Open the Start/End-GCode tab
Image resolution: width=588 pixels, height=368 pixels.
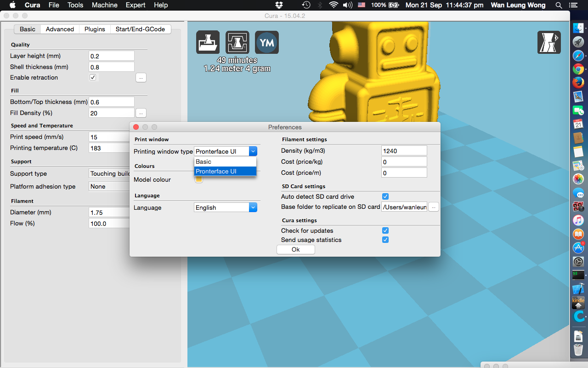click(x=140, y=29)
